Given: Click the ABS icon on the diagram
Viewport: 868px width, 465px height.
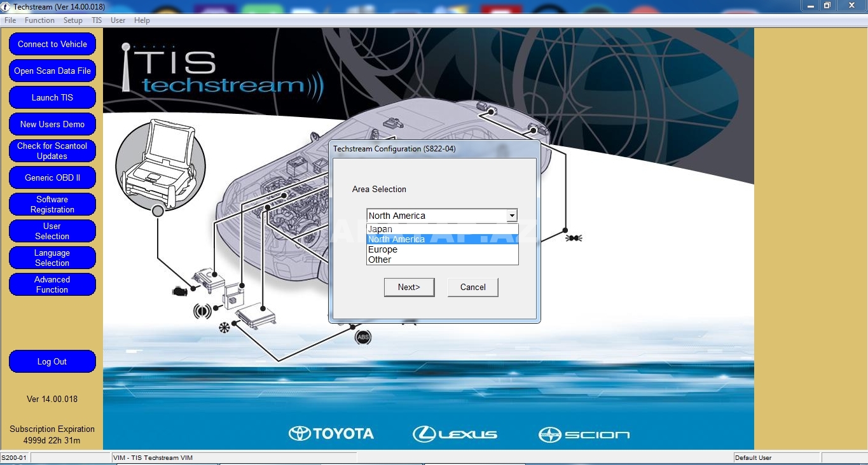Looking at the screenshot, I should tap(363, 337).
